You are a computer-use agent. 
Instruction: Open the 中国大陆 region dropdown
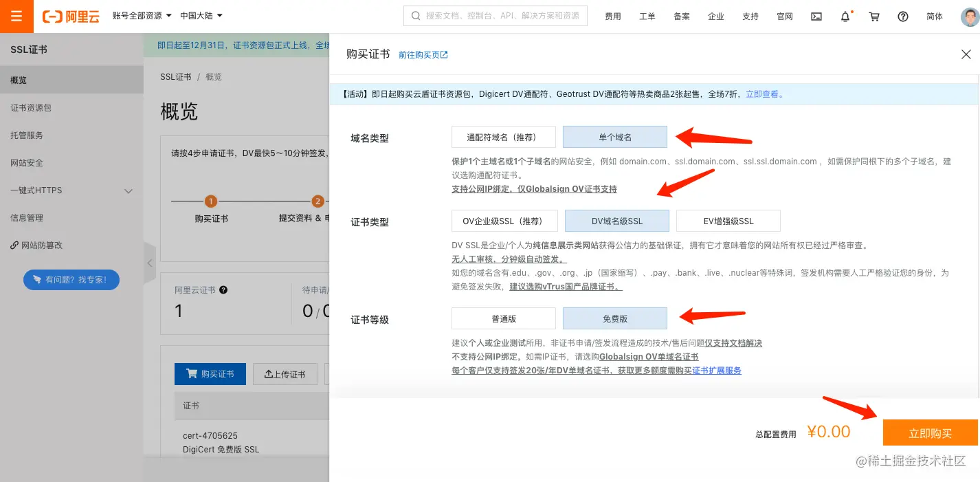(201, 16)
